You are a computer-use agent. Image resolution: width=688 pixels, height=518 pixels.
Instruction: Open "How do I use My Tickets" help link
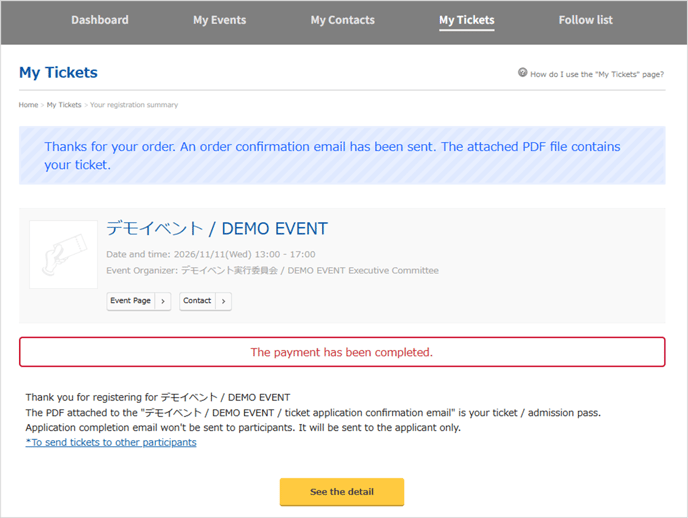(596, 74)
